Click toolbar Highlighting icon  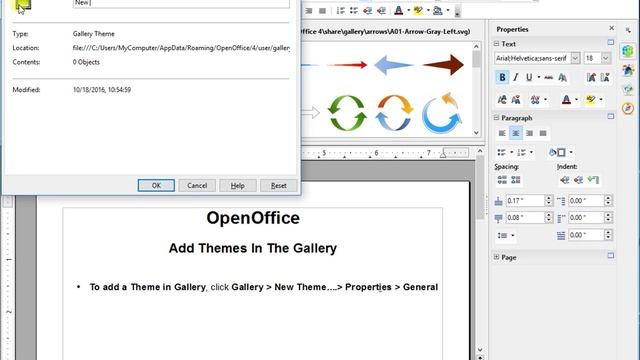(418, 11)
